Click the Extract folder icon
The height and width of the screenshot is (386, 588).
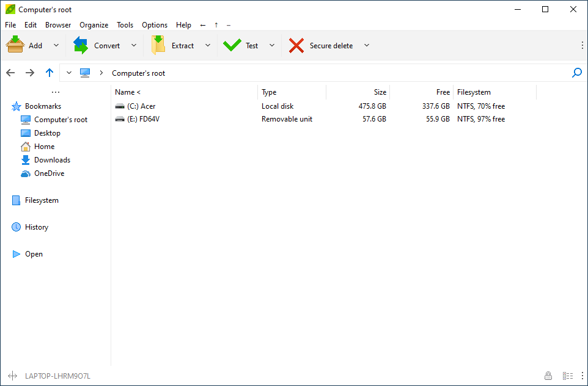pyautogui.click(x=158, y=45)
